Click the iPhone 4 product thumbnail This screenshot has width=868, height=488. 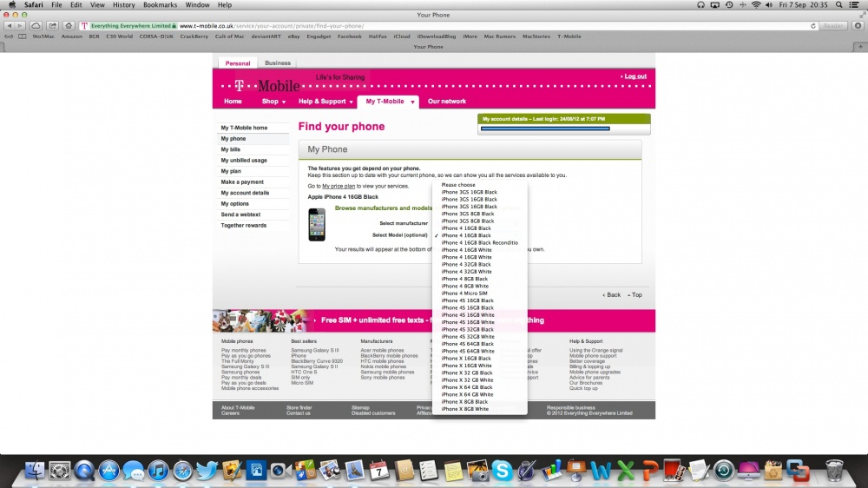[317, 224]
